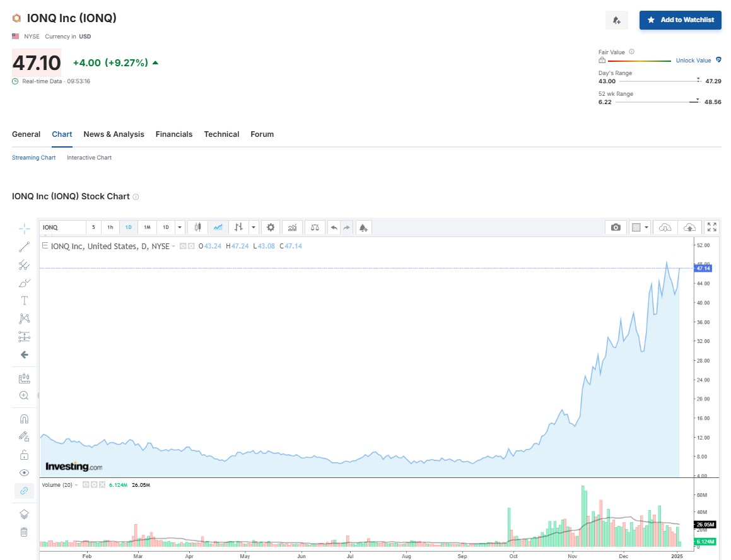
Task: Click the 47.14 price scale label
Action: [x=703, y=268]
